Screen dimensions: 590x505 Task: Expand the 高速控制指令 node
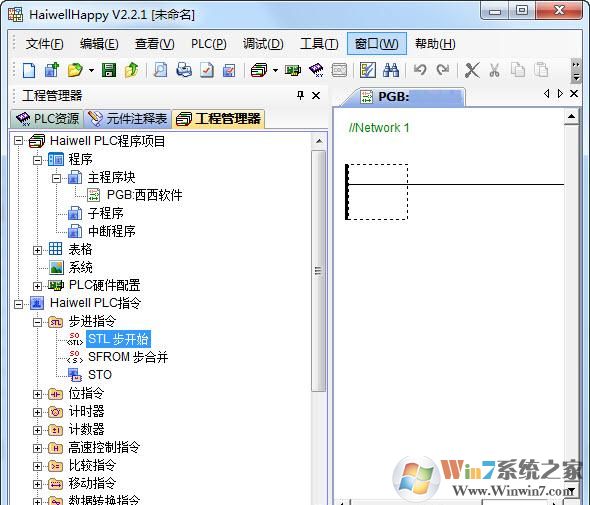[37, 448]
